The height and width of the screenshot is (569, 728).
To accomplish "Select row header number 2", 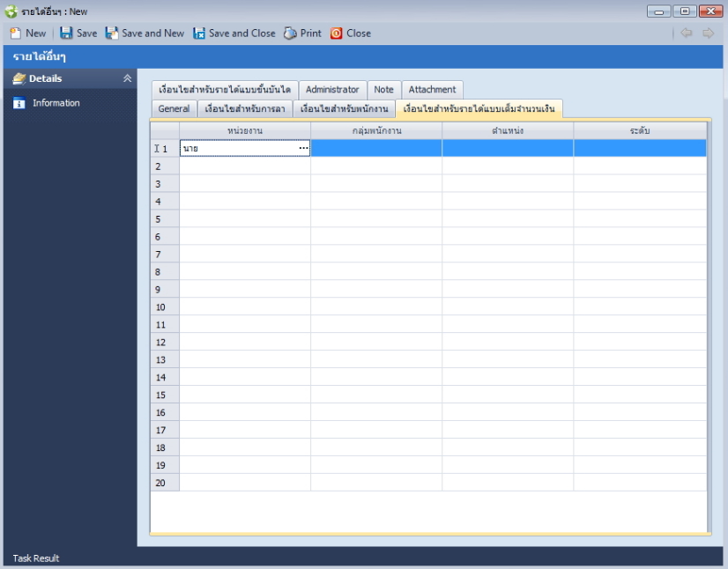I will (x=165, y=166).
